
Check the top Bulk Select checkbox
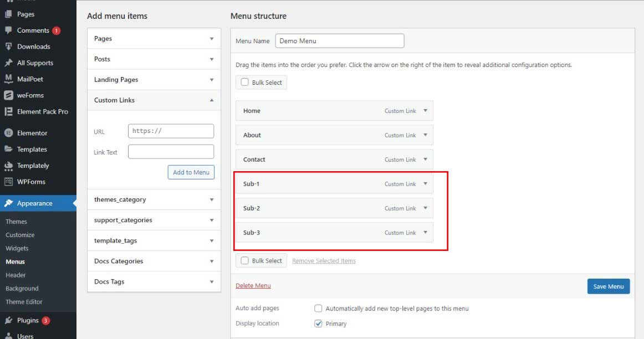pyautogui.click(x=244, y=82)
